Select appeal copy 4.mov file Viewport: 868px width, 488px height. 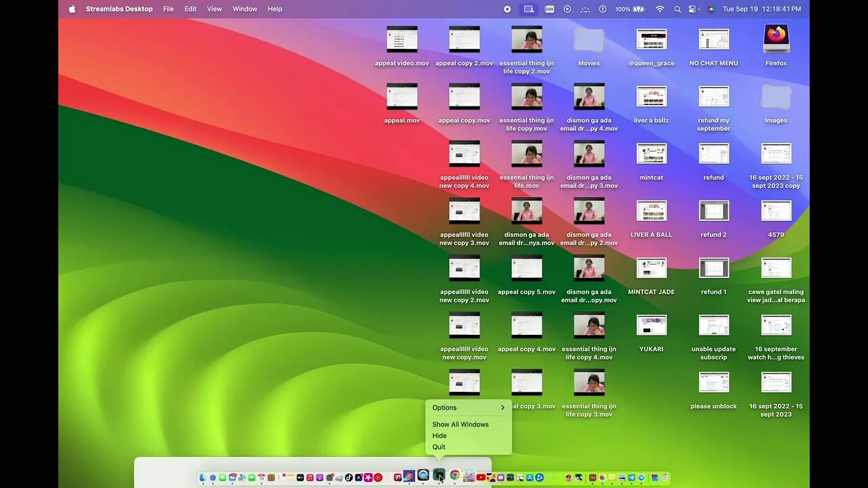point(527,325)
